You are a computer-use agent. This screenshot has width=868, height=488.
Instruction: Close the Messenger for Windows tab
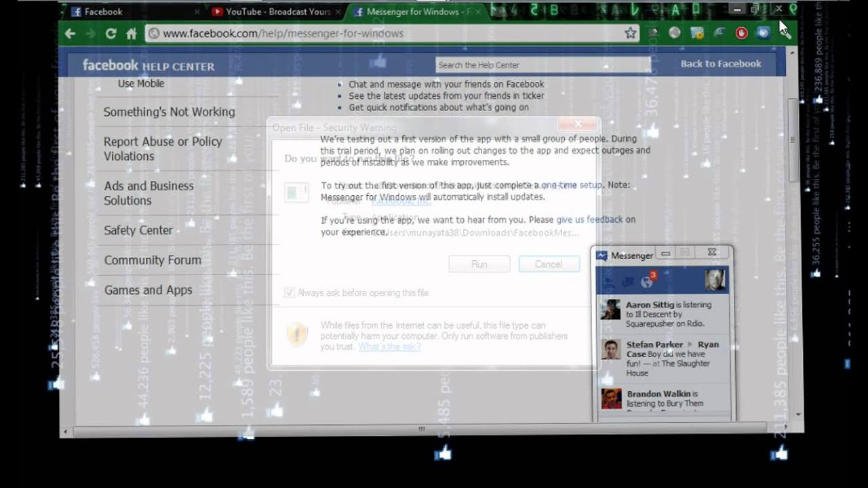477,12
